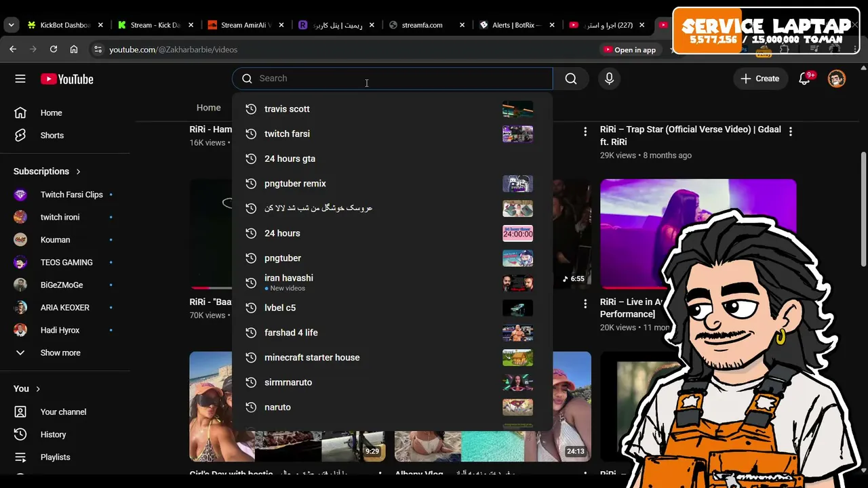Play the video thumbnail showing 9:29
868x488 pixels.
(288, 407)
